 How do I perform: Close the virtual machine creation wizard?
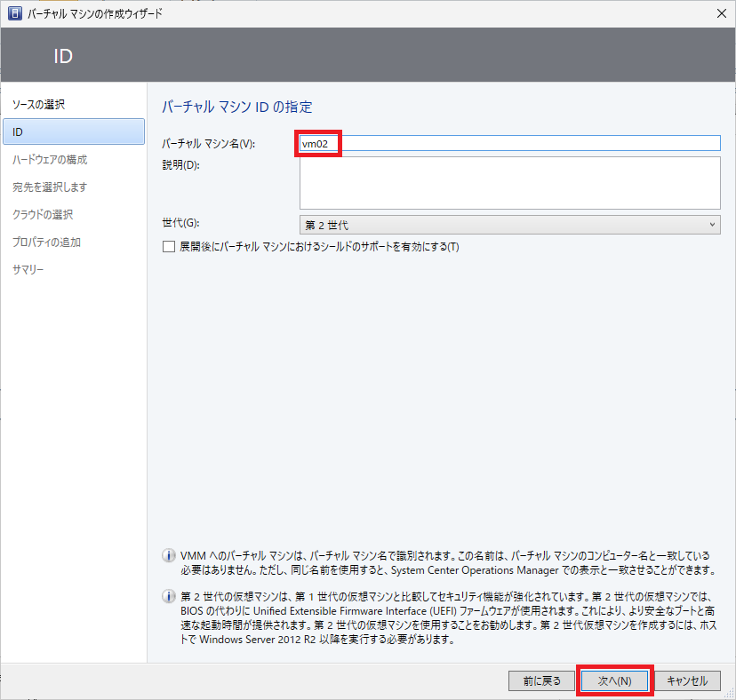pyautogui.click(x=722, y=13)
